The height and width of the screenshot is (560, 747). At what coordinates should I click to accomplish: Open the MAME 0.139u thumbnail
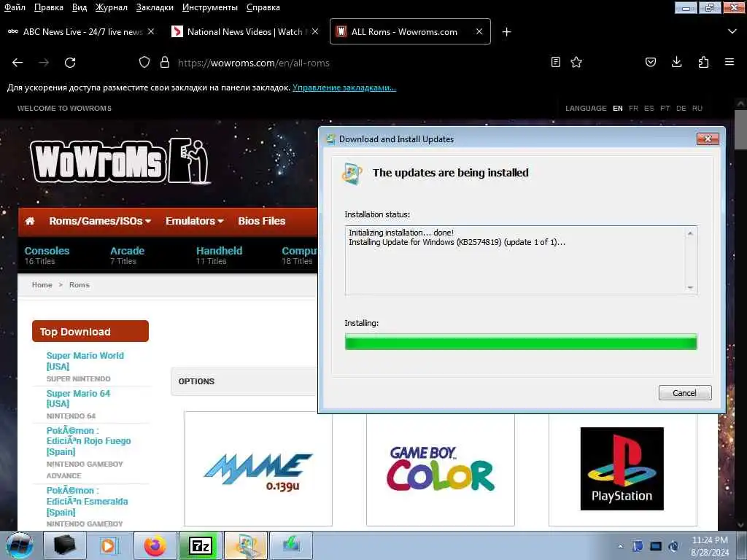(x=258, y=469)
